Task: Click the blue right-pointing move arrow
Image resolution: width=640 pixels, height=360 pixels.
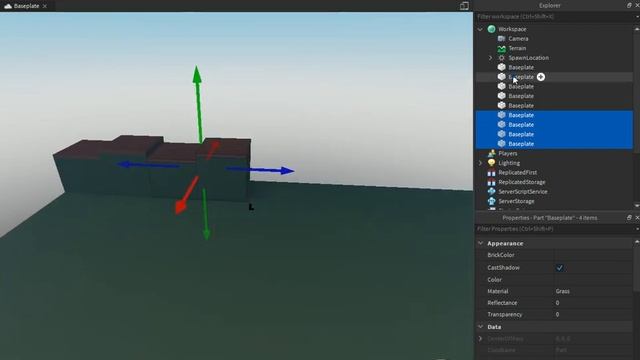Action: (260, 170)
